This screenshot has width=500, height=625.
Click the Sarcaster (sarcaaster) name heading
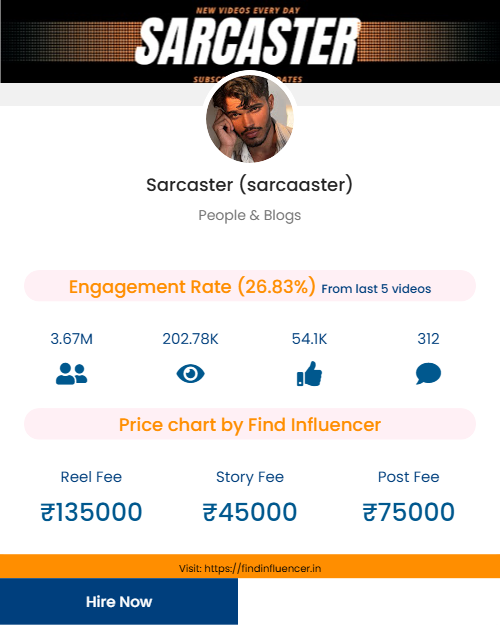(x=250, y=185)
